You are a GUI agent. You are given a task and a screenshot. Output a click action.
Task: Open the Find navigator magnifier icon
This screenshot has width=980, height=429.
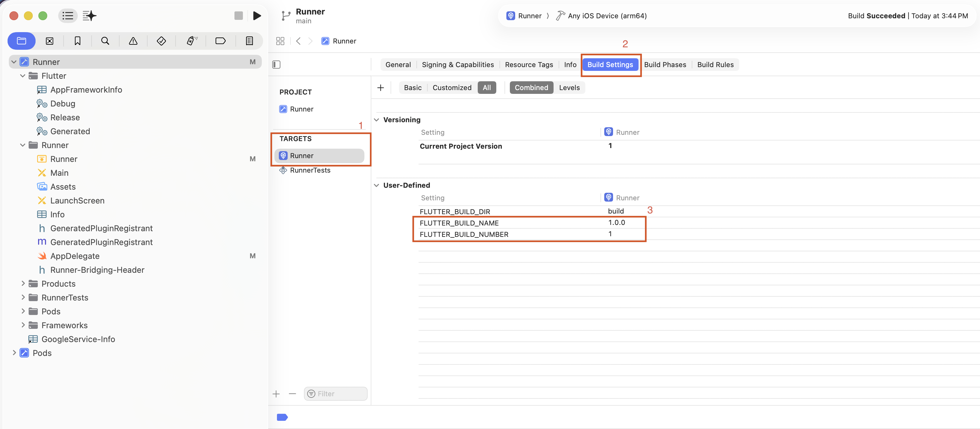tap(105, 41)
